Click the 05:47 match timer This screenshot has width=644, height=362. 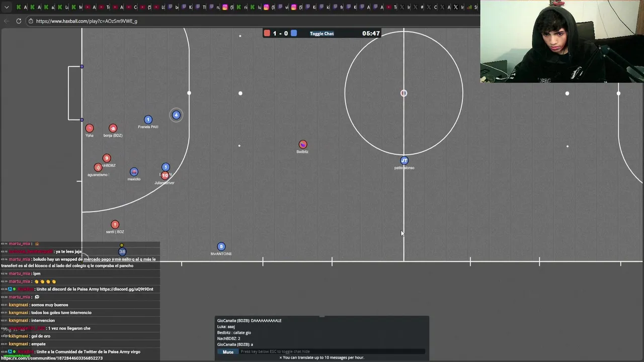tap(371, 34)
